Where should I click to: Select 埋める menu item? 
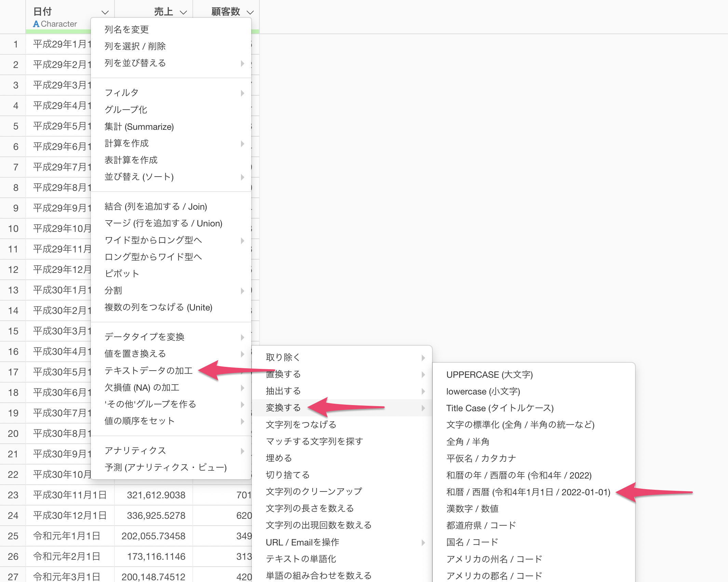pyautogui.click(x=342, y=458)
